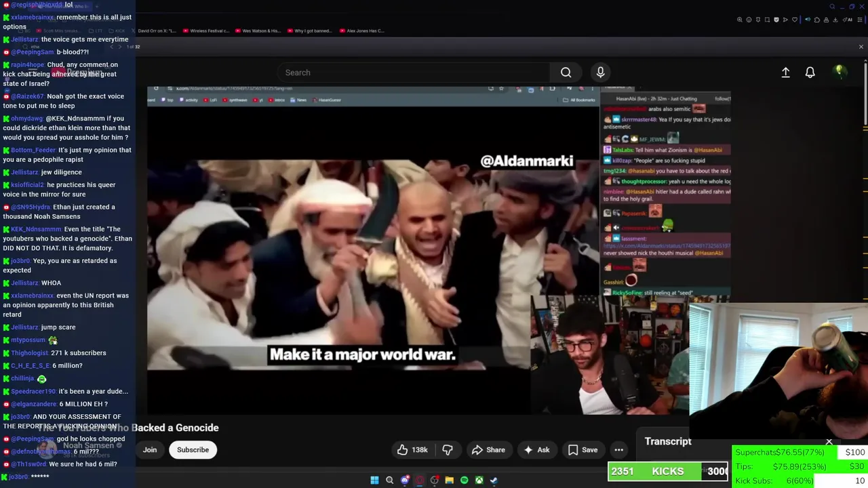This screenshot has height=488, width=868.
Task: Click the webcam overlay in bottom right
Action: pyautogui.click(x=778, y=370)
